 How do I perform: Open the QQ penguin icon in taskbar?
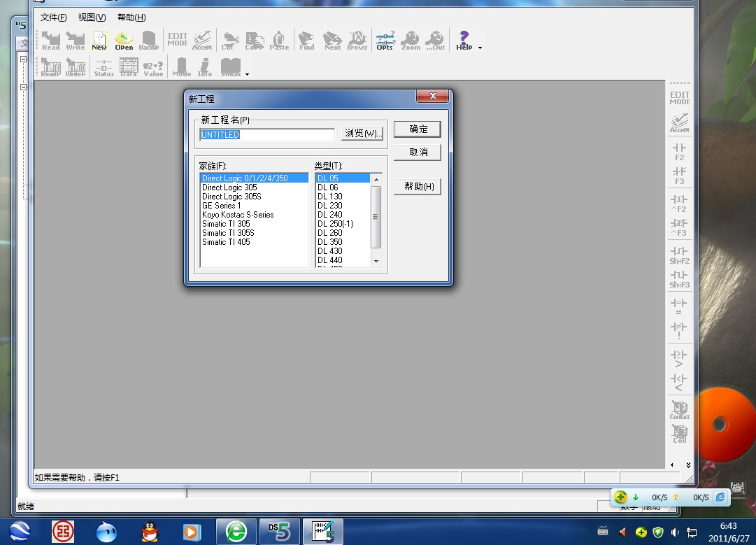(x=150, y=532)
